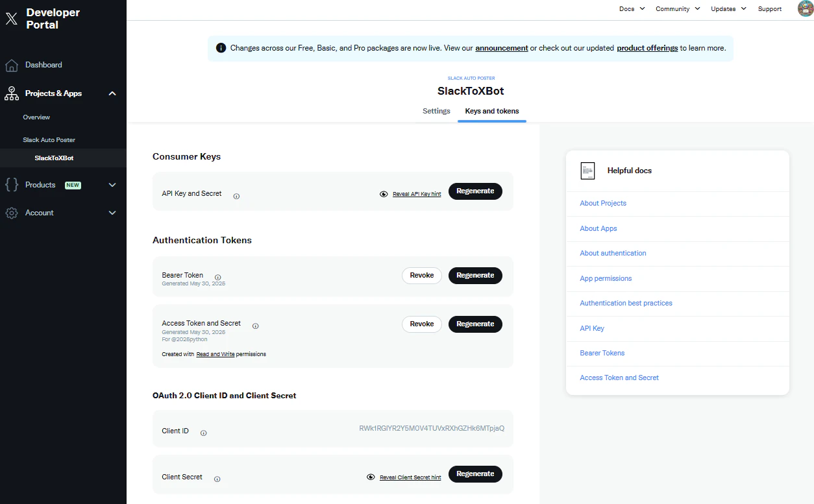Open the Community dropdown menu
The image size is (814, 504).
[678, 8]
